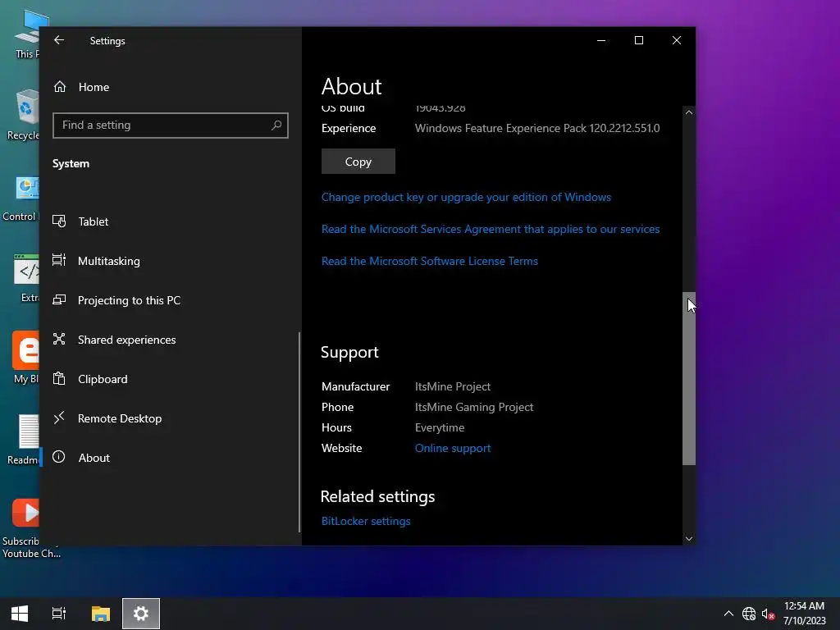Viewport: 840px width, 630px height.
Task: Select the Tablet icon in the sidebar
Action: (59, 221)
